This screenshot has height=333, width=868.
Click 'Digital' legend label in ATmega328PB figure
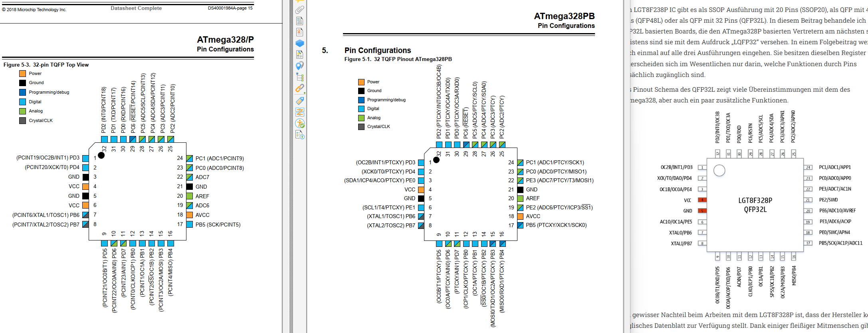pyautogui.click(x=373, y=108)
